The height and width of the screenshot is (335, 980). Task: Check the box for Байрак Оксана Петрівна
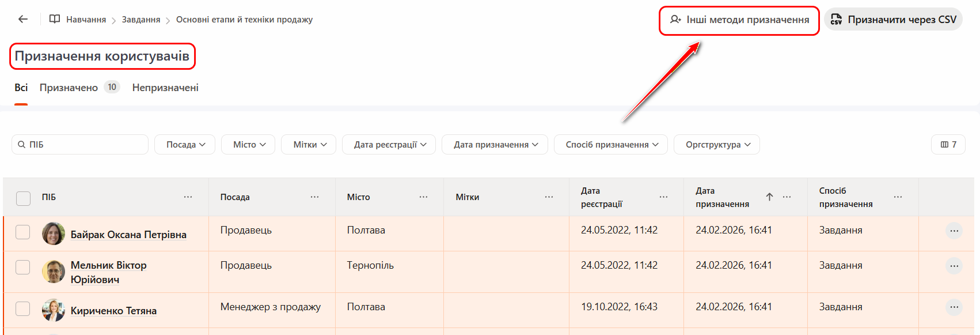click(x=23, y=232)
